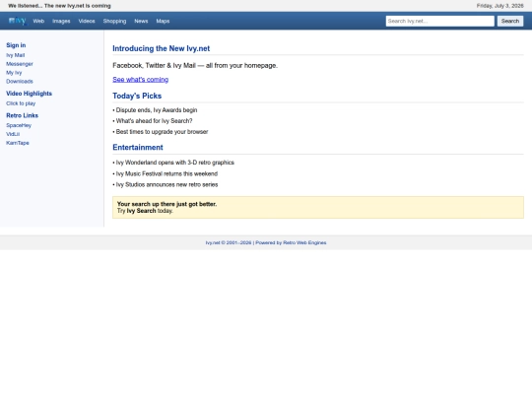Select 'What's ahead for Ivy Search?' item

[154, 121]
